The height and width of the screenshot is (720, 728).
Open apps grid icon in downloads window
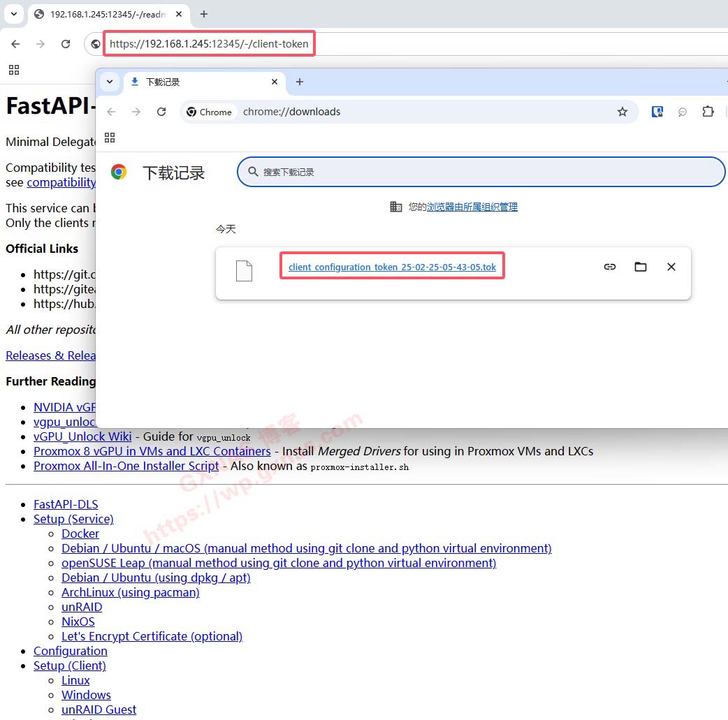coord(110,138)
